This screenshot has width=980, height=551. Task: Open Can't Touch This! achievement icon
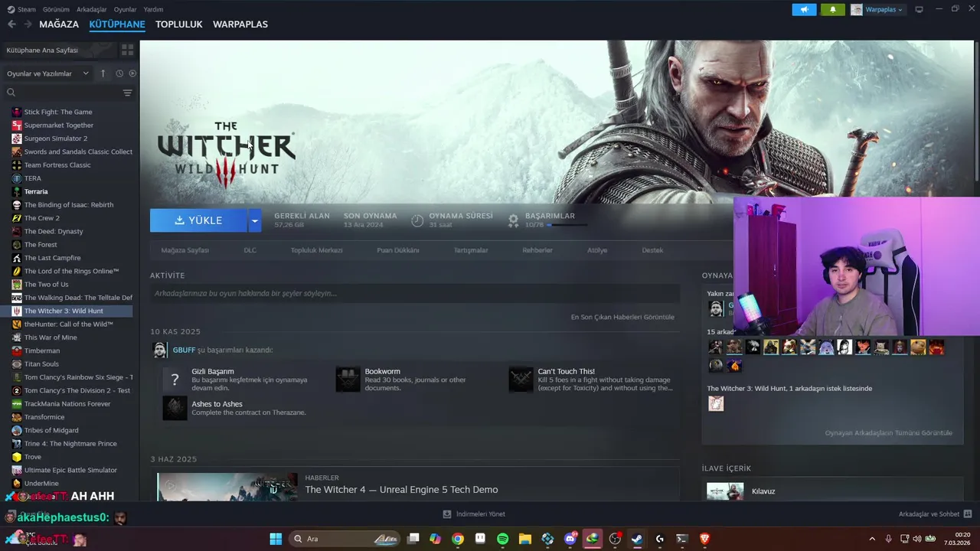point(521,380)
